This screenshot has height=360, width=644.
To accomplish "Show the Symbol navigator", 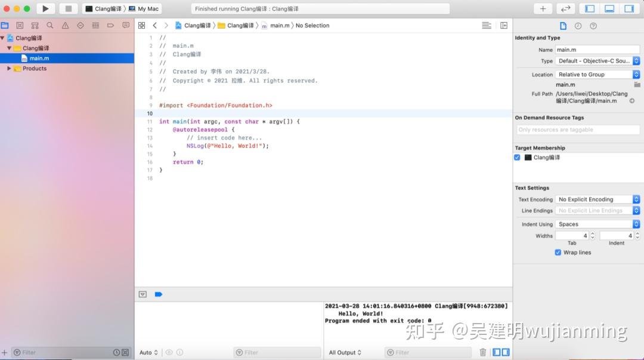I will (x=35, y=26).
